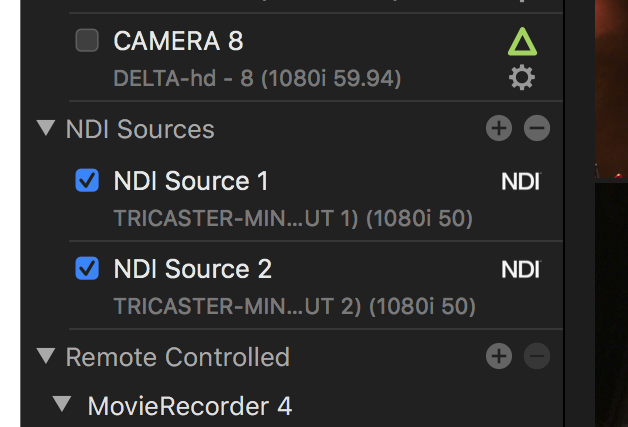Add a new NDI source with plus
This screenshot has height=427, width=628.
coord(498,128)
